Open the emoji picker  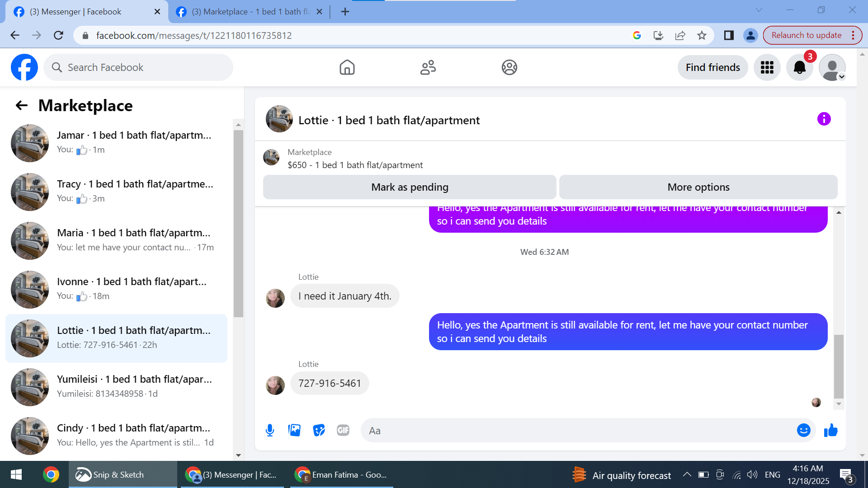(x=803, y=430)
